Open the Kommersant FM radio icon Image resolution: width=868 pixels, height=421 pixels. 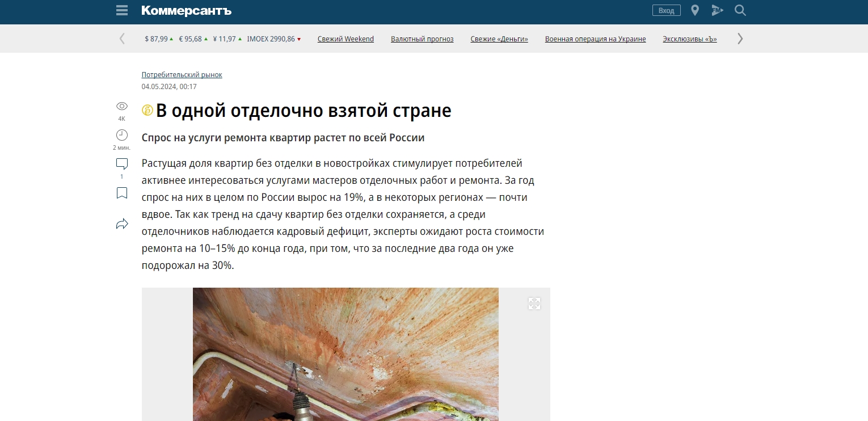tap(717, 10)
